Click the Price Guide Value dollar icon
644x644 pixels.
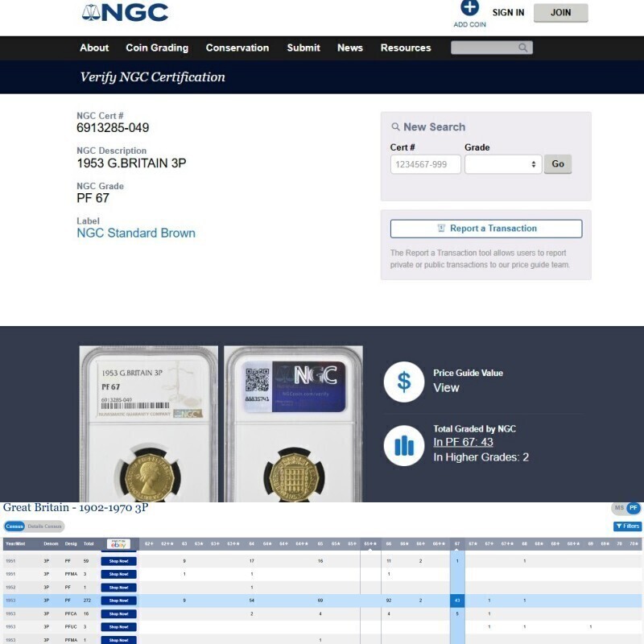(404, 382)
